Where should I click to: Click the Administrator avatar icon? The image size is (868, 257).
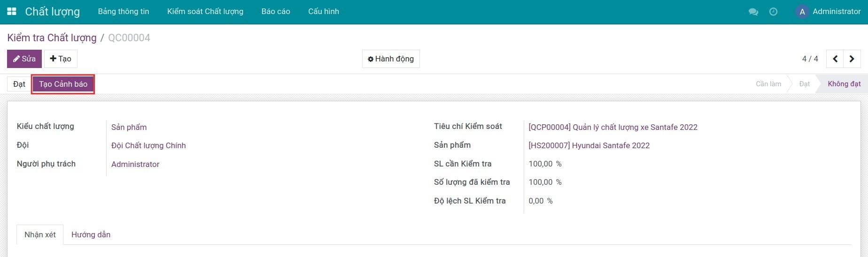(x=802, y=12)
